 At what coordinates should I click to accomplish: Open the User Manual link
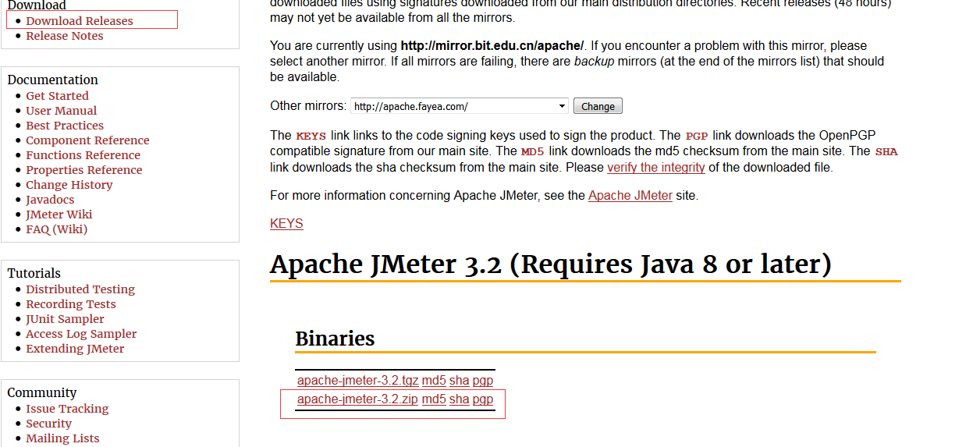coord(61,111)
